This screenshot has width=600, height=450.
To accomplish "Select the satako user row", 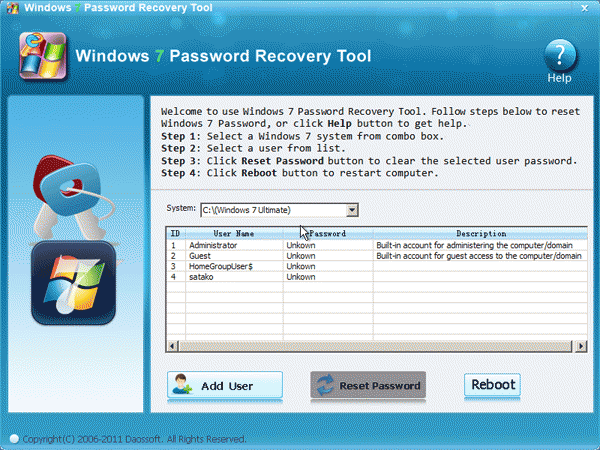I will (x=377, y=277).
